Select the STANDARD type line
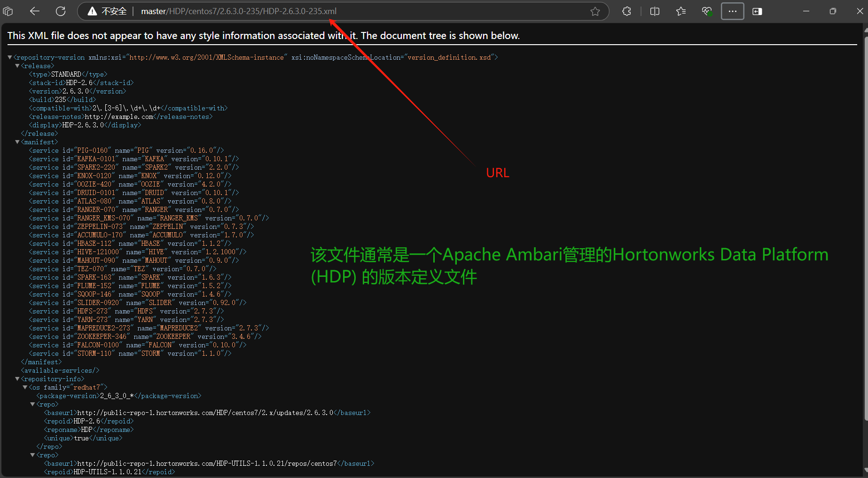The image size is (868, 478). point(68,74)
